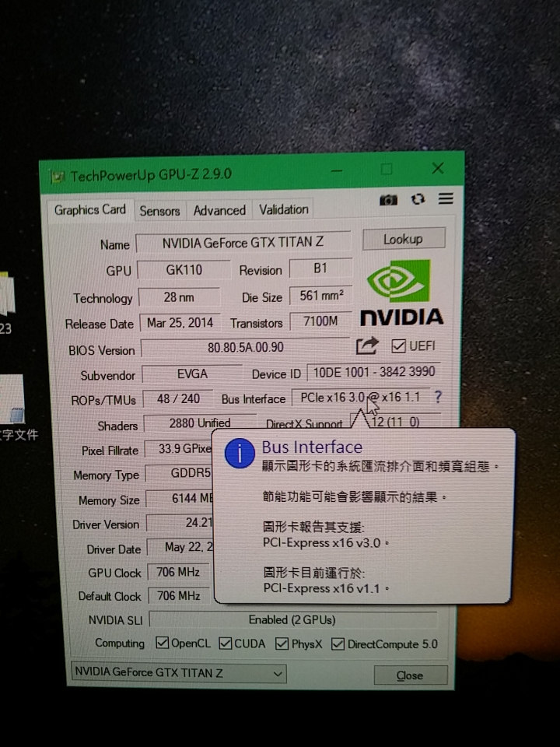The height and width of the screenshot is (747, 560).
Task: Click the Subvendor value EVGA
Action: pyautogui.click(x=192, y=374)
